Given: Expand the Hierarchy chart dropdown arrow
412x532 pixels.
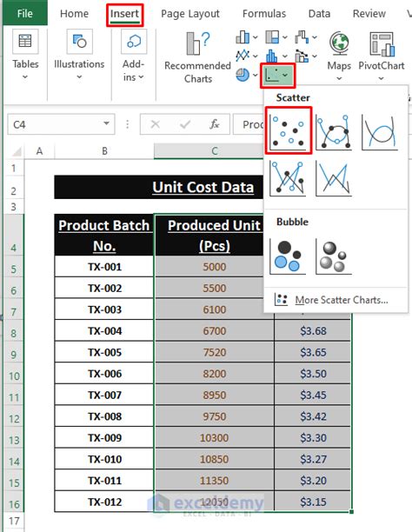Looking at the screenshot, I should (x=285, y=37).
